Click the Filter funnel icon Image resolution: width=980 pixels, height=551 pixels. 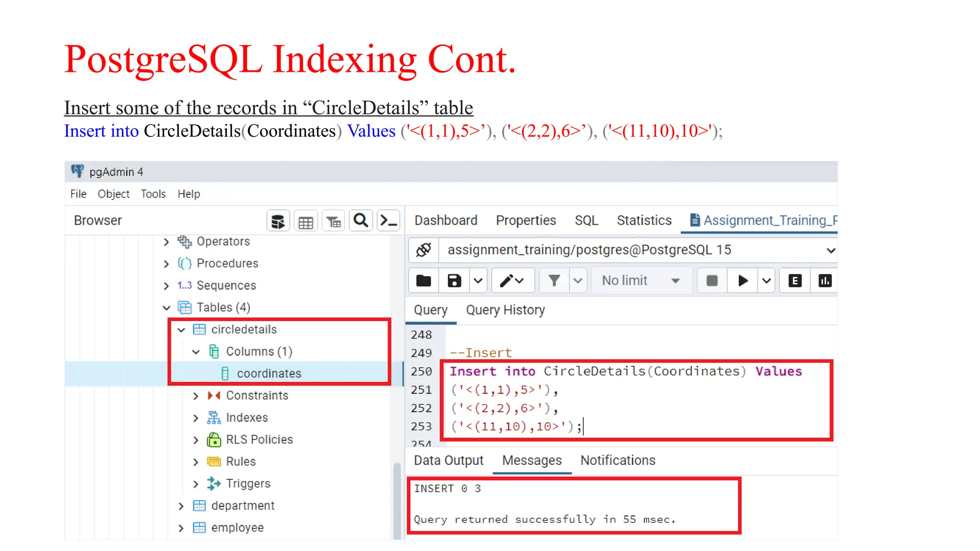(x=554, y=281)
